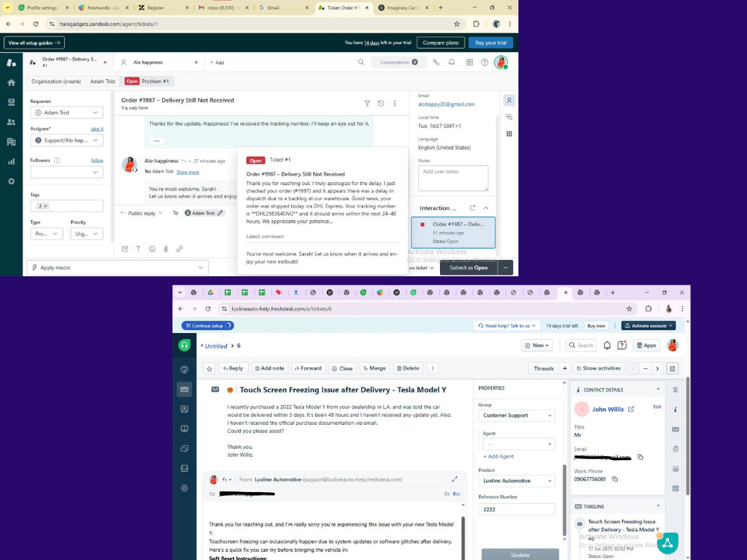This screenshot has width=747, height=560.
Task: Click the insert link icon in Zendesk reply
Action: tap(179, 249)
